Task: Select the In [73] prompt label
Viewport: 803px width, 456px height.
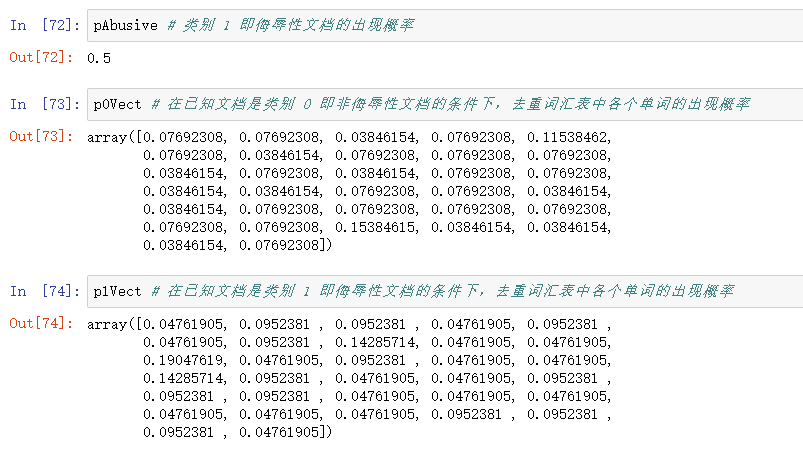Action: pos(45,105)
